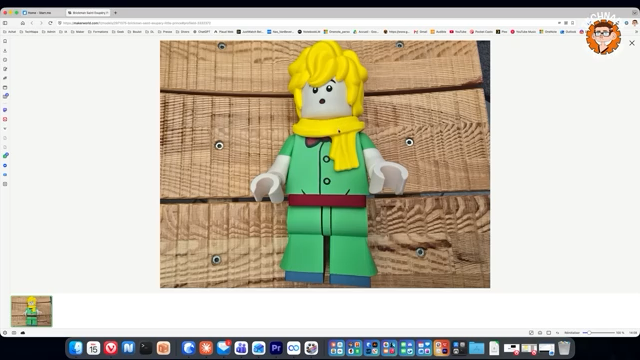The width and height of the screenshot is (640, 360).
Task: Open the TechNaps bookmarks folder
Action: (x=29, y=31)
